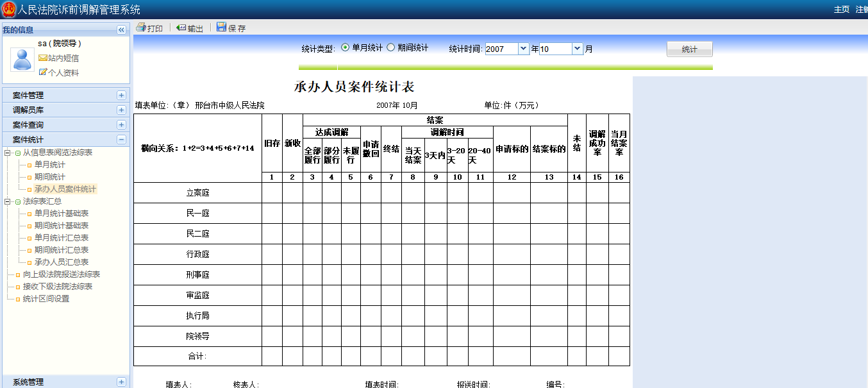Open the year dropdown showing 2007

tap(523, 47)
